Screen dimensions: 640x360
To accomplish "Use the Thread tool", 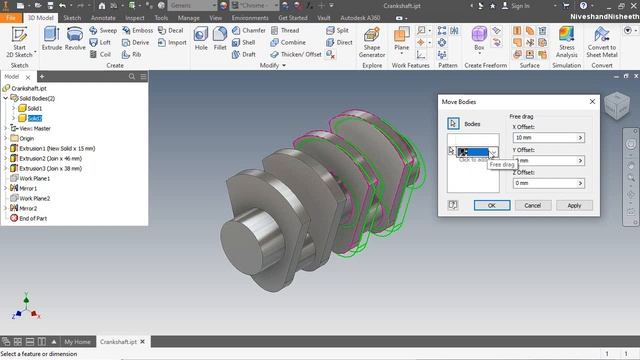I will [285, 31].
